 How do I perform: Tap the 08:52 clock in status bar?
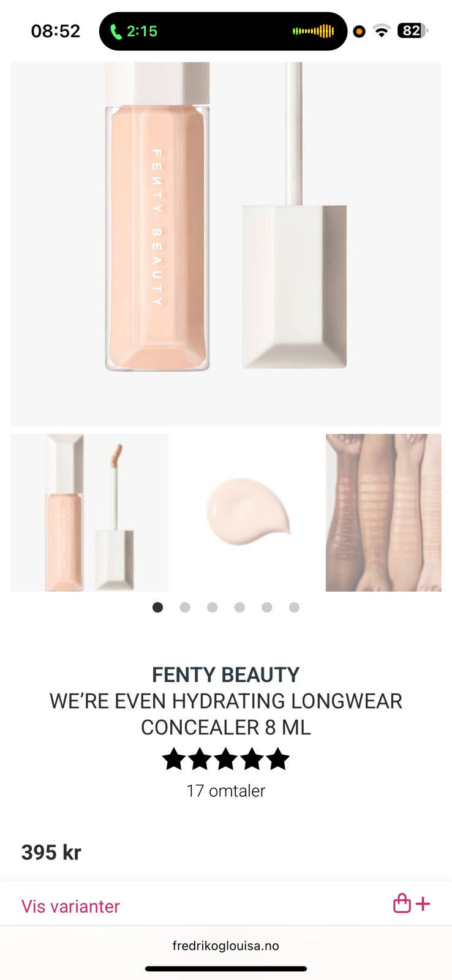56,31
